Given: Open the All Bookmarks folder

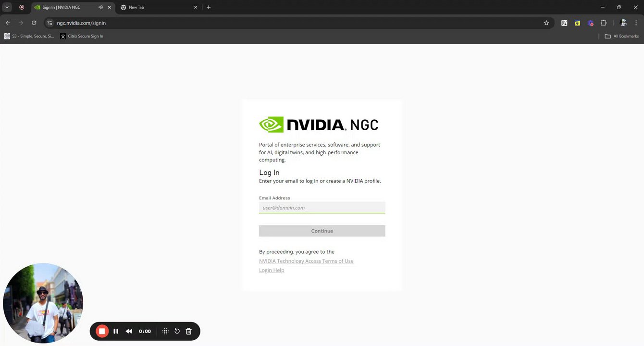Looking at the screenshot, I should click(621, 36).
